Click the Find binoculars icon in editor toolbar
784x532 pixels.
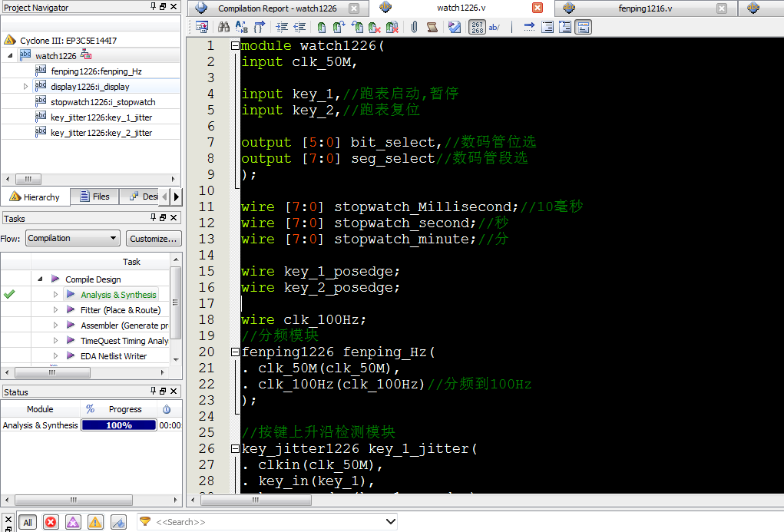click(x=223, y=27)
